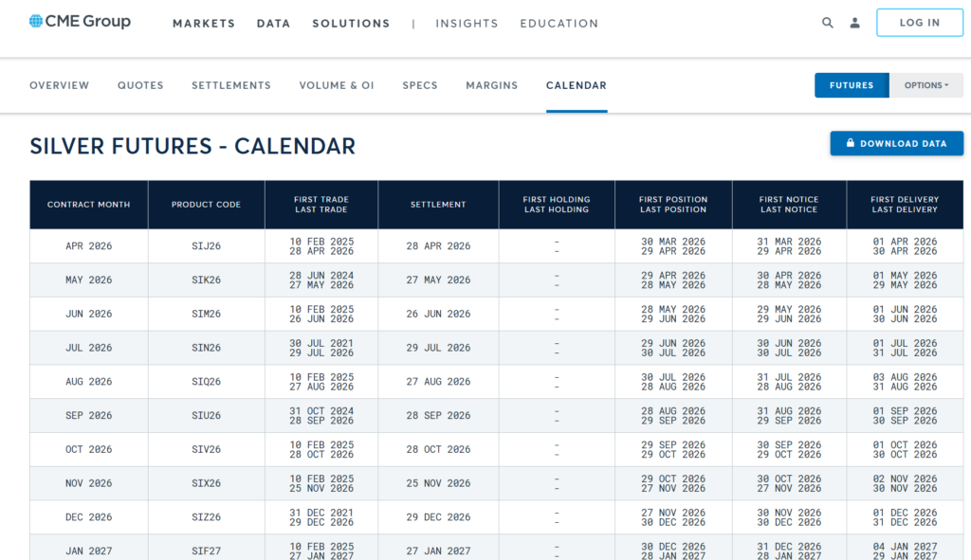Screen dimensions: 971x560
Task: Open the DATA menu
Action: pos(273,24)
